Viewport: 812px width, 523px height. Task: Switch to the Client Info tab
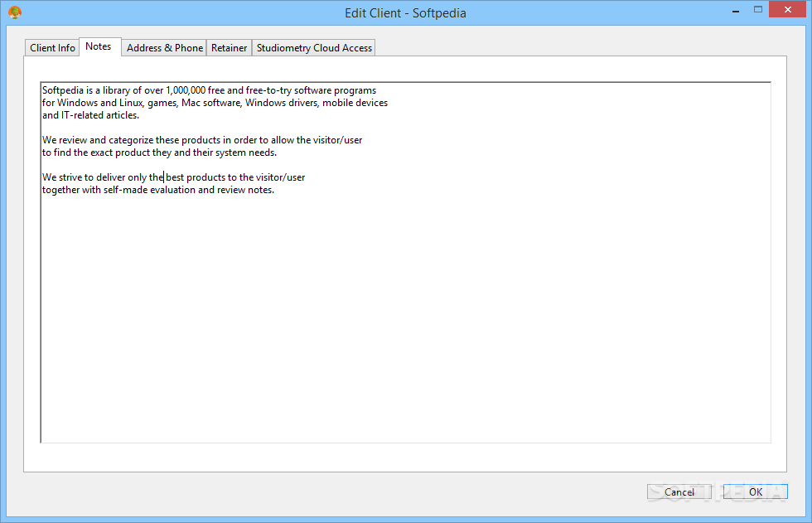[52, 47]
